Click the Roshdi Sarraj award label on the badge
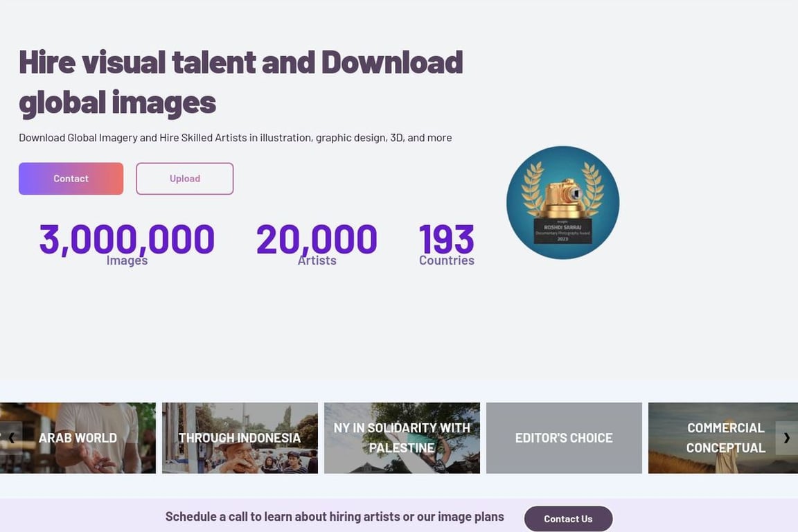Viewport: 798px width, 532px height. (563, 229)
